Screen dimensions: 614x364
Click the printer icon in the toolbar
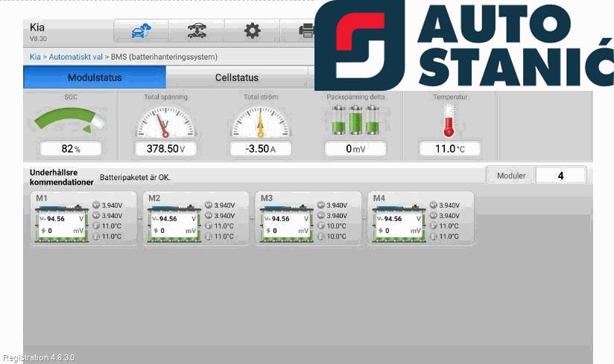[x=306, y=31]
